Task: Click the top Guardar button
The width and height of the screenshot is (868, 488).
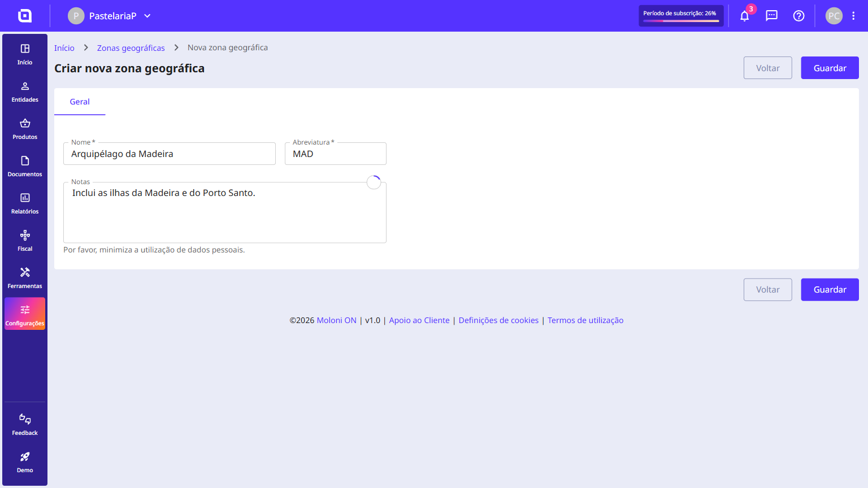Action: 830,68
